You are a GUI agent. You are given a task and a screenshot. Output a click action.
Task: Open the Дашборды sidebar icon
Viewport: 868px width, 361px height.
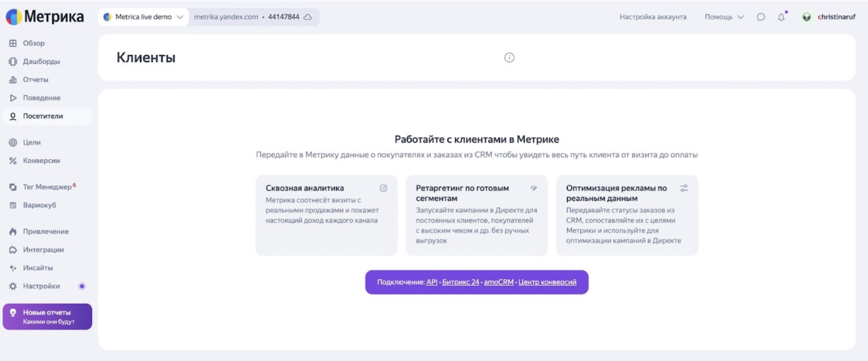click(12, 61)
